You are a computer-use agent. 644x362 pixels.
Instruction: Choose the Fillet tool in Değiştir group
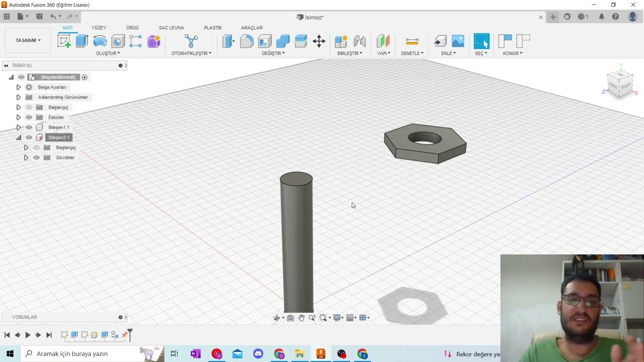(x=247, y=41)
